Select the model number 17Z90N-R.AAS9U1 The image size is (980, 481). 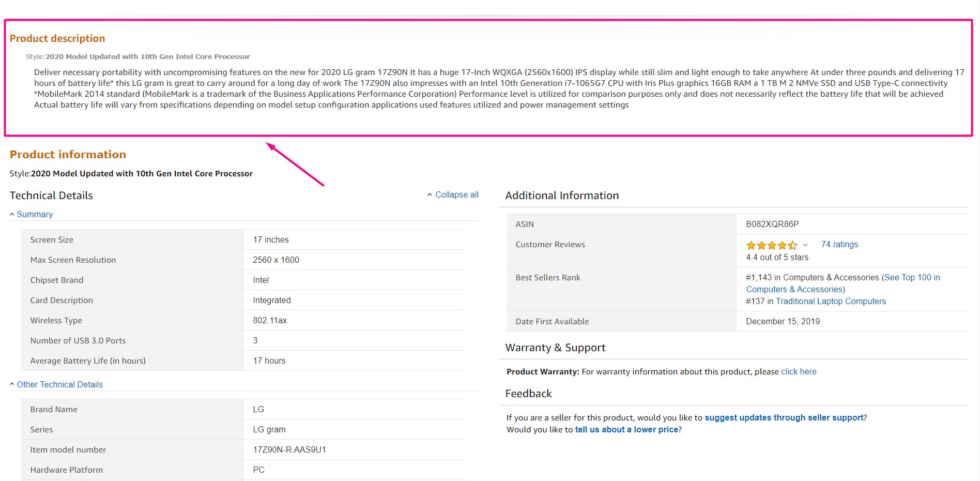pyautogui.click(x=289, y=449)
